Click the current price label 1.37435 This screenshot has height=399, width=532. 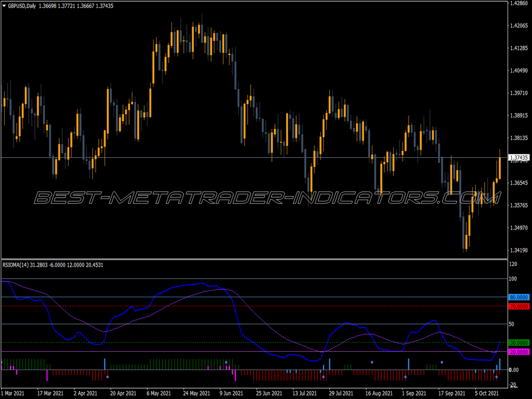tap(519, 157)
